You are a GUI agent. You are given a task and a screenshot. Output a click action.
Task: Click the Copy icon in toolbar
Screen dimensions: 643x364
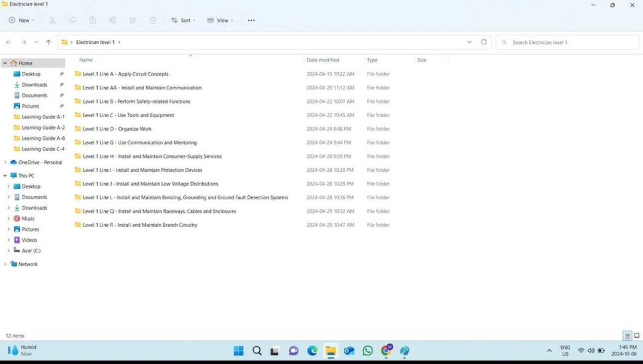click(x=73, y=20)
